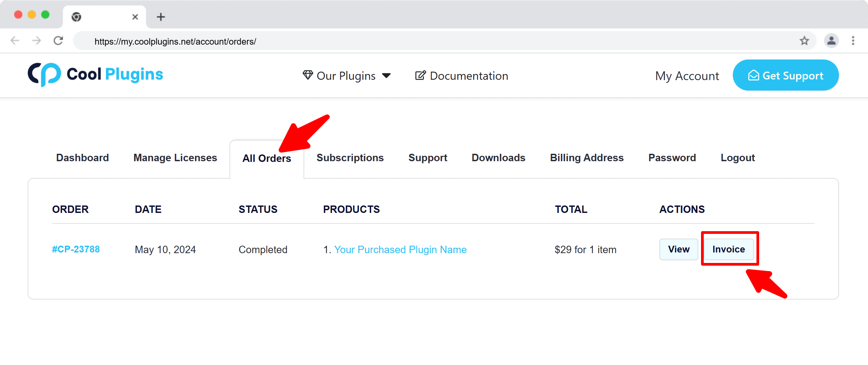Image resolution: width=868 pixels, height=365 pixels.
Task: Click the browser back arrow
Action: pyautogui.click(x=15, y=41)
